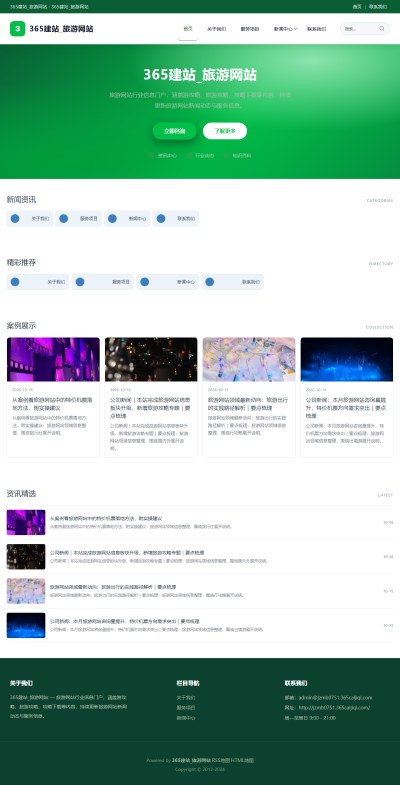Click blue glowing thumbnail in 资讯精选 list
The image size is (400, 785).
pyautogui.click(x=26, y=625)
